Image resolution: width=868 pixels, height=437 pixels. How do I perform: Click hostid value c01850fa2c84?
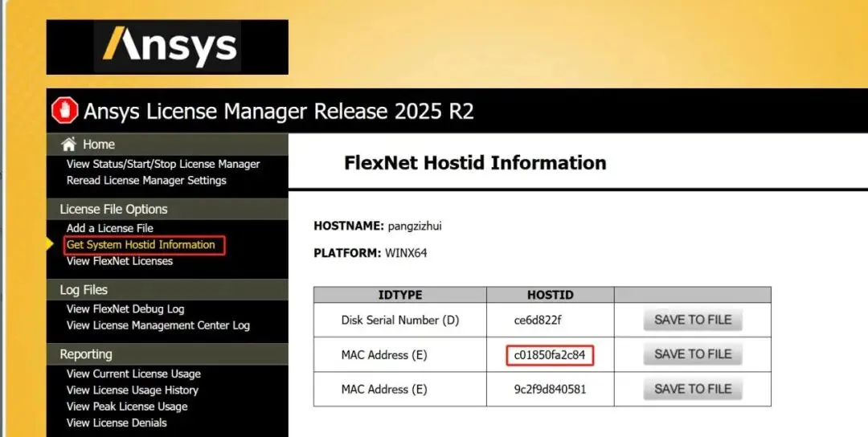pos(550,355)
